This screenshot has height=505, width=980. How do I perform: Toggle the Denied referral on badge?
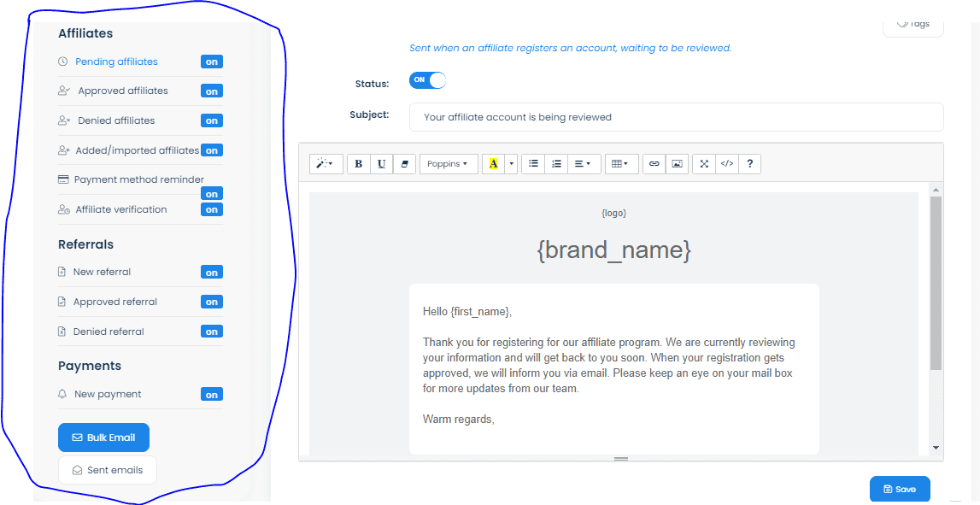[x=212, y=332]
